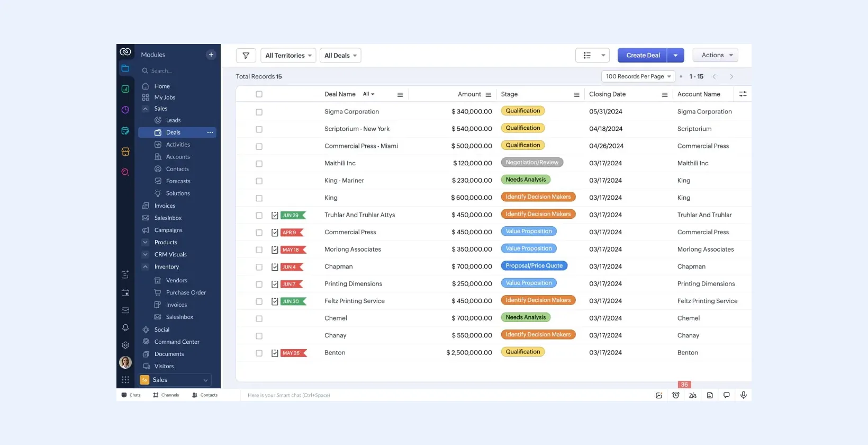Open the Create Deal dropdown arrow
Screen dimensions: 868x445
click(676, 55)
